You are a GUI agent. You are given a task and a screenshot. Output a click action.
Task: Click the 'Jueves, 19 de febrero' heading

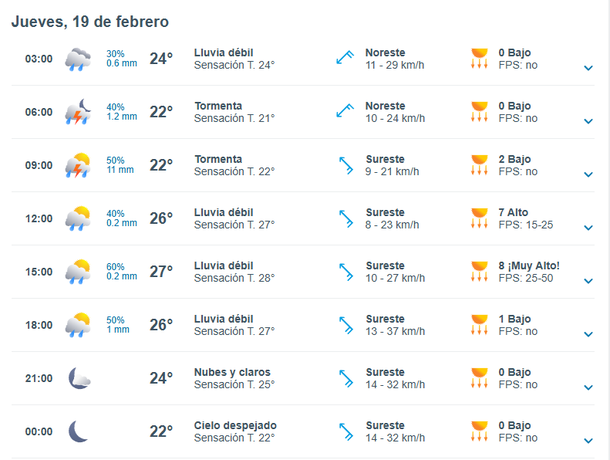(90, 21)
